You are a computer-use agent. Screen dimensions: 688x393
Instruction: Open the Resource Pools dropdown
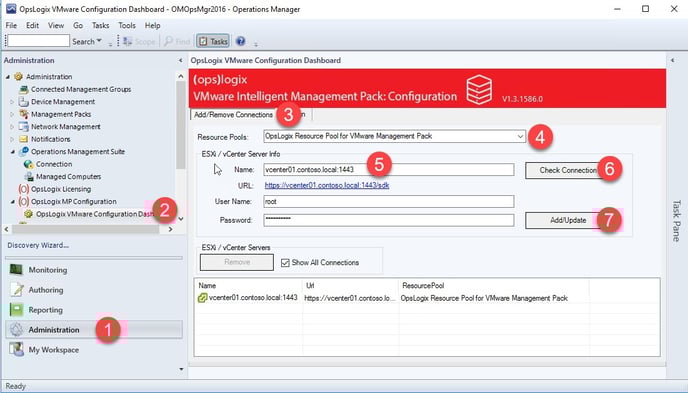point(520,136)
